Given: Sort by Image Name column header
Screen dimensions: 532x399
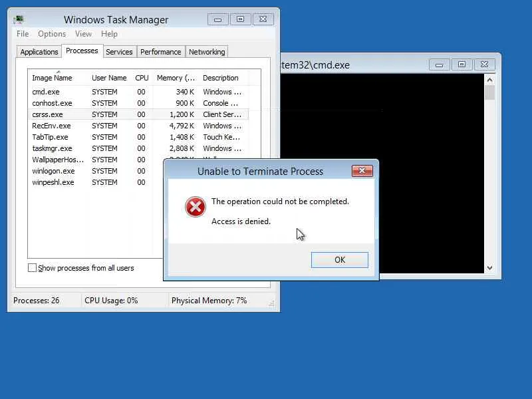Looking at the screenshot, I should [x=58, y=78].
